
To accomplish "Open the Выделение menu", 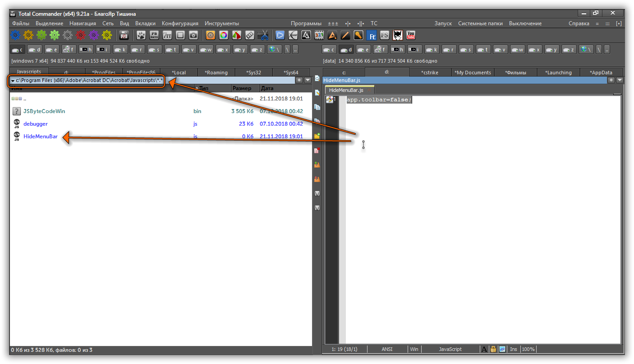I will pyautogui.click(x=49, y=23).
